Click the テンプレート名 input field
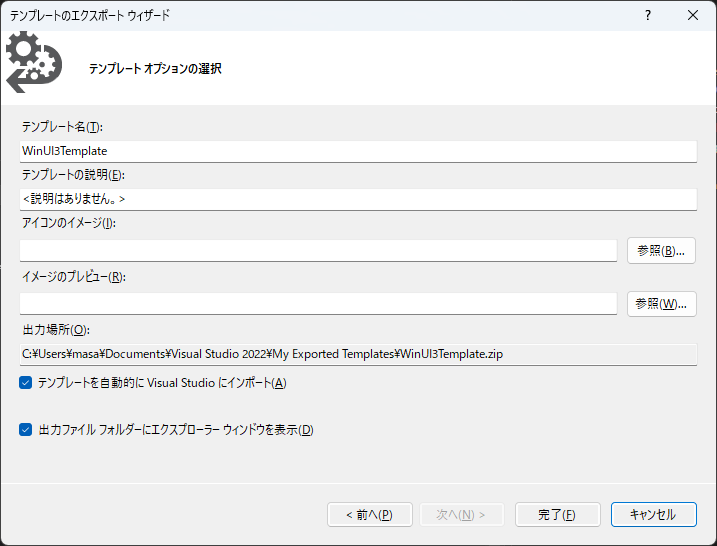 click(358, 151)
